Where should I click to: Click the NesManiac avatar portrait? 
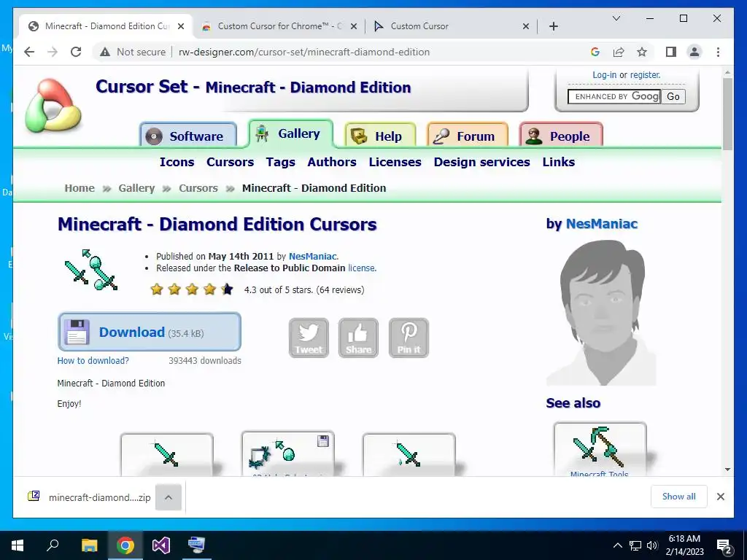point(601,312)
